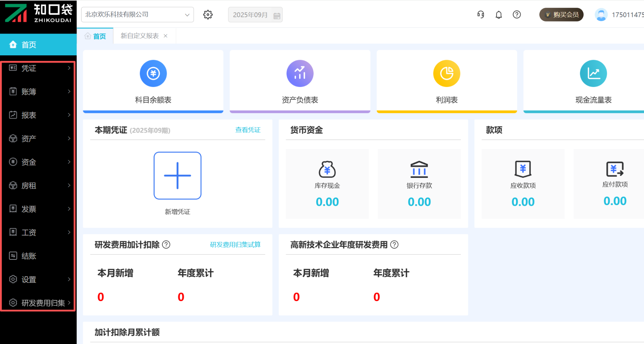Open the settings gear beside company name

click(x=208, y=15)
